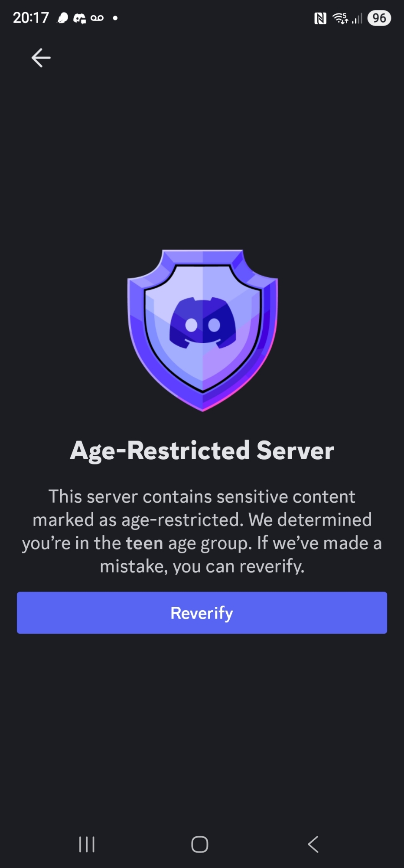404x868 pixels.
Task: Tap the NFC status icon
Action: pyautogui.click(x=320, y=18)
